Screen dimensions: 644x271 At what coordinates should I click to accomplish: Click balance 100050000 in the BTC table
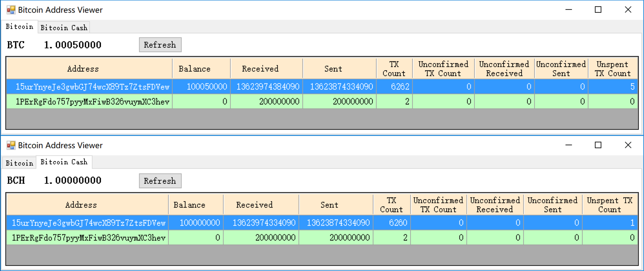pos(202,87)
